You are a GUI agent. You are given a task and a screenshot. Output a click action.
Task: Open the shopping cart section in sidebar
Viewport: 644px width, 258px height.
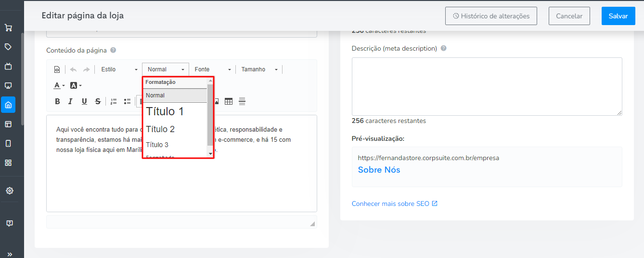8,27
